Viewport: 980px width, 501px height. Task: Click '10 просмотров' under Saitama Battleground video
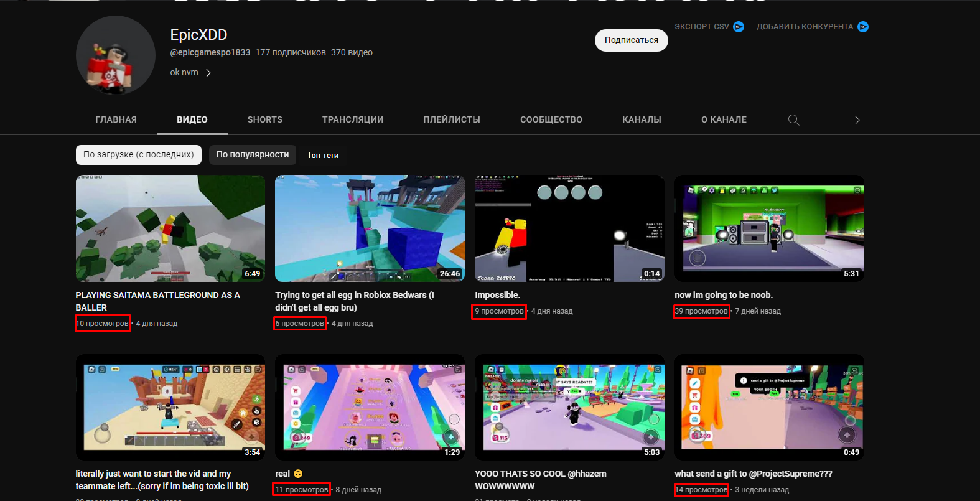coord(103,324)
